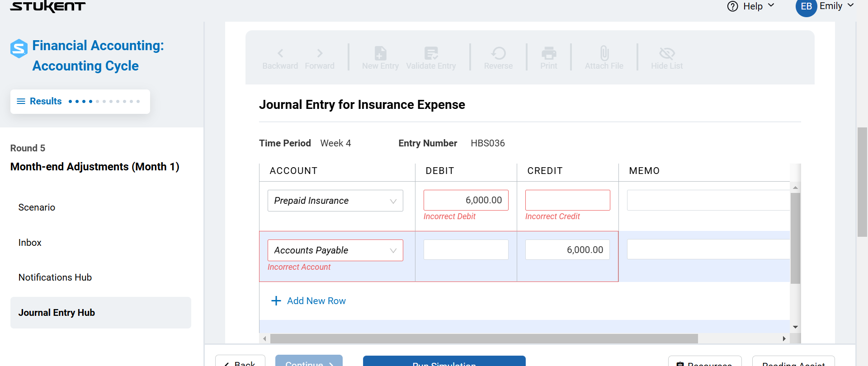This screenshot has width=868, height=366.
Task: Open the Inbox section
Action: tap(30, 243)
